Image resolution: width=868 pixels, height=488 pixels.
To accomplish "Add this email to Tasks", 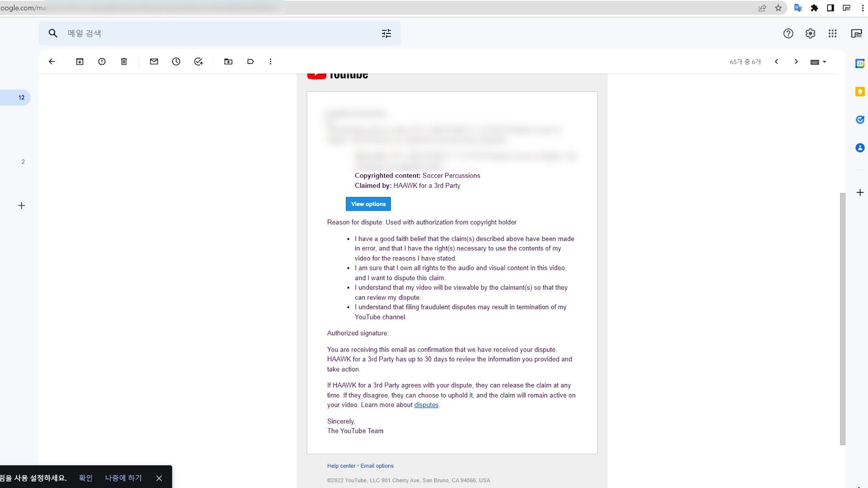I will [x=198, y=61].
